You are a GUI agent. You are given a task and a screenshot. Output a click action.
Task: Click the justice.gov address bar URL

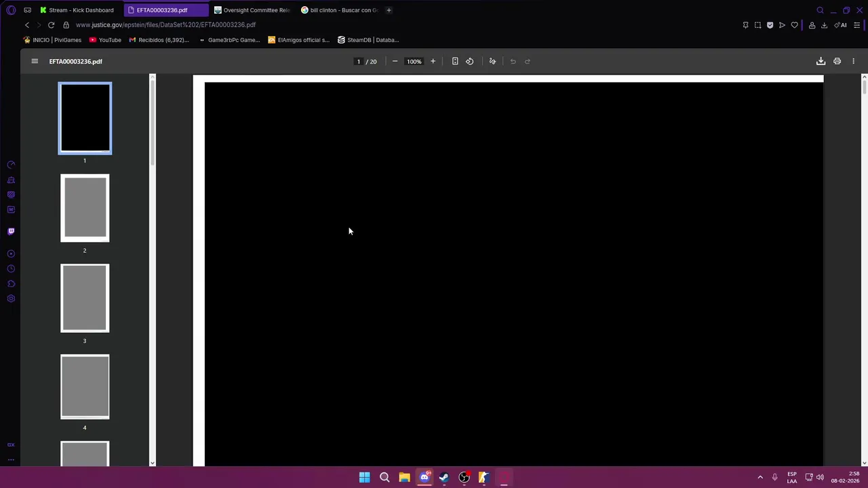[x=165, y=25]
